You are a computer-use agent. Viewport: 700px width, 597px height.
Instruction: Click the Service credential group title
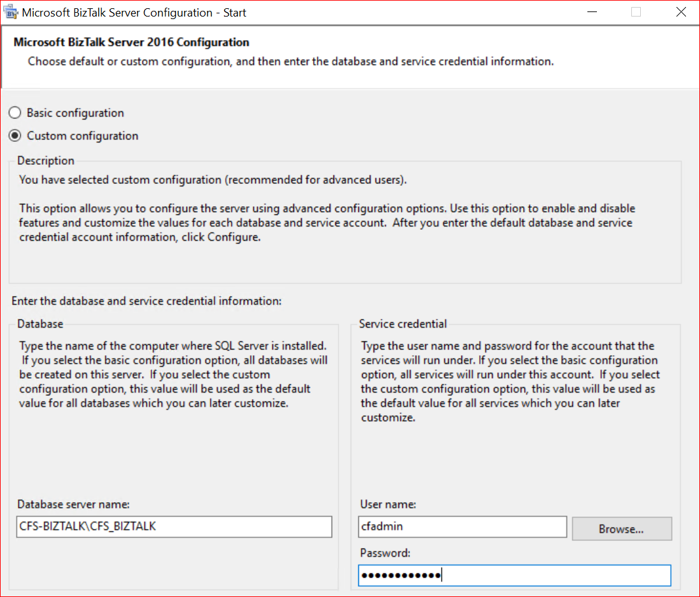tap(403, 323)
